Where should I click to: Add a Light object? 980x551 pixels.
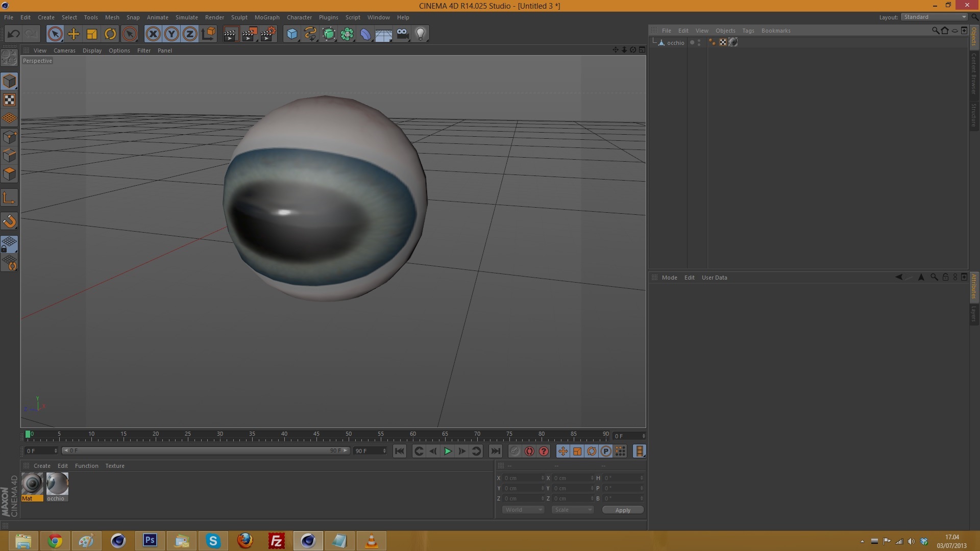[x=421, y=34]
